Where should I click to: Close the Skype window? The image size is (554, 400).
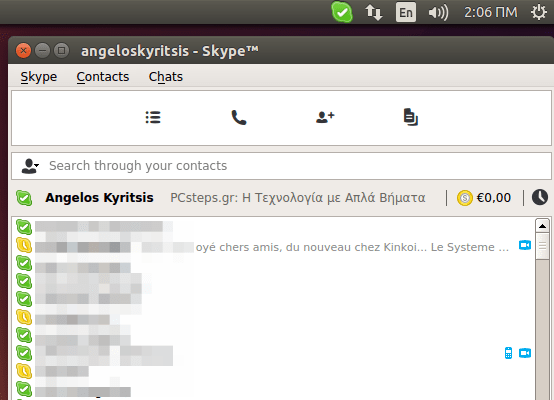point(23,51)
